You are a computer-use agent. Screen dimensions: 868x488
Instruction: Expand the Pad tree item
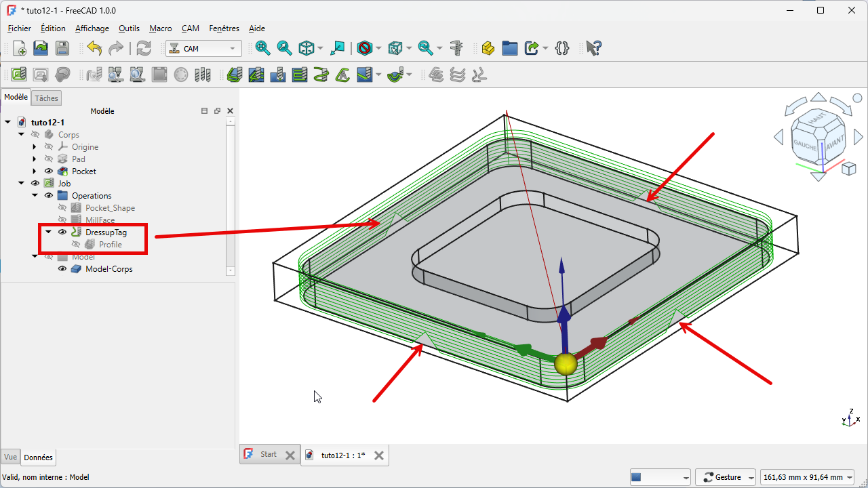35,159
